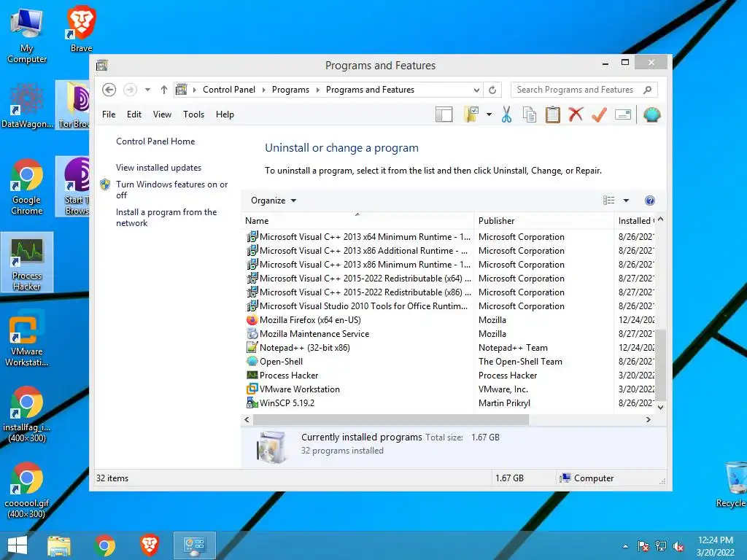Image resolution: width=747 pixels, height=560 pixels.
Task: Click Control Panel in the breadcrumb path
Action: point(228,90)
